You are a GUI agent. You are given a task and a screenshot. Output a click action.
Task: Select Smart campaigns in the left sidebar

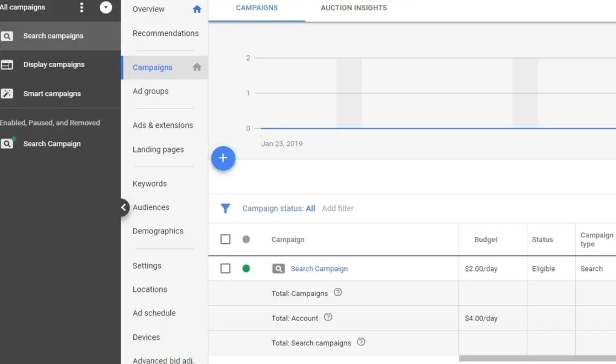pos(52,94)
